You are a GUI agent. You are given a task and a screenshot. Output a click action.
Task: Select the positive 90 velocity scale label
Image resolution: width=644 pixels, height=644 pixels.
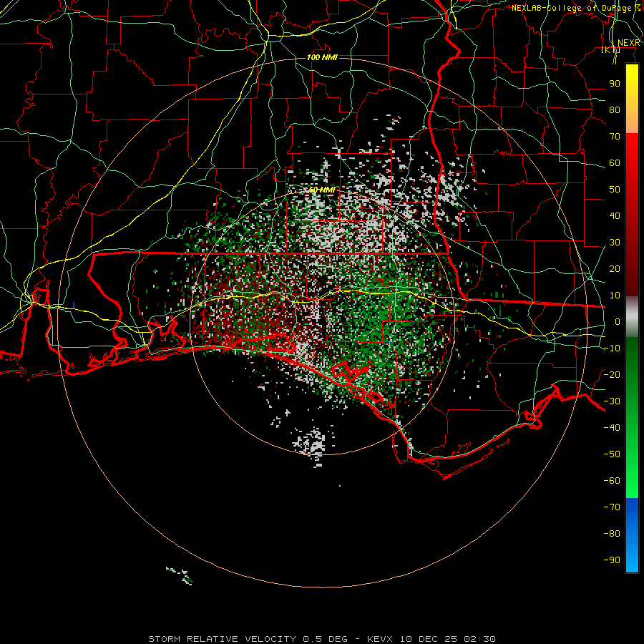point(615,84)
